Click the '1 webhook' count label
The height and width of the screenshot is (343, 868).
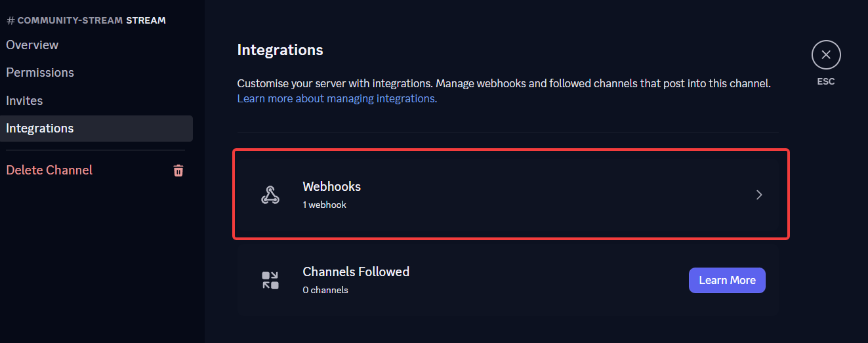coord(324,205)
